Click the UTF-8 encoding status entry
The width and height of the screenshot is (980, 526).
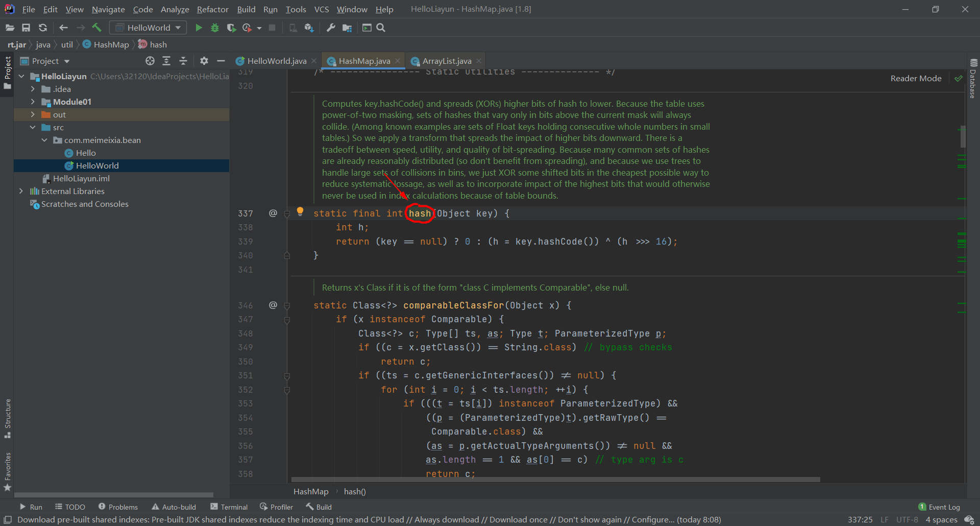coord(907,519)
